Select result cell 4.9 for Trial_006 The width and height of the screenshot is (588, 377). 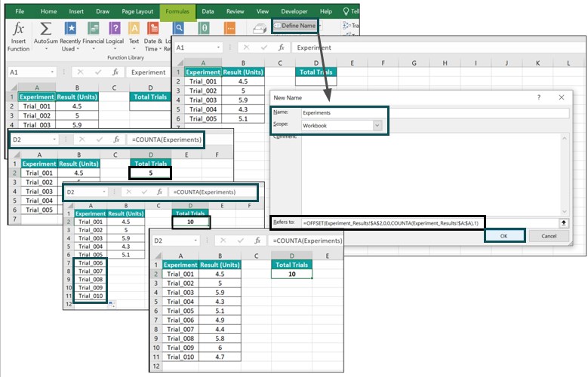point(220,320)
